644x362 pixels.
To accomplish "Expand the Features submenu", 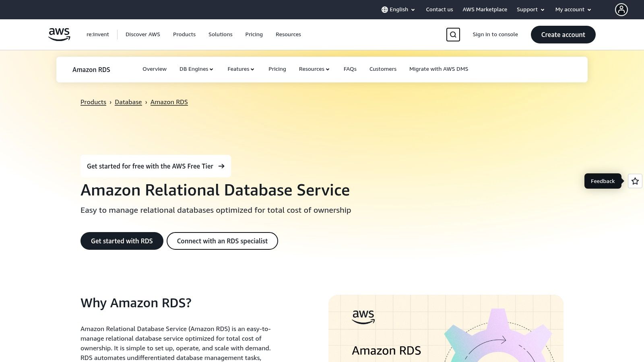I will [241, 69].
